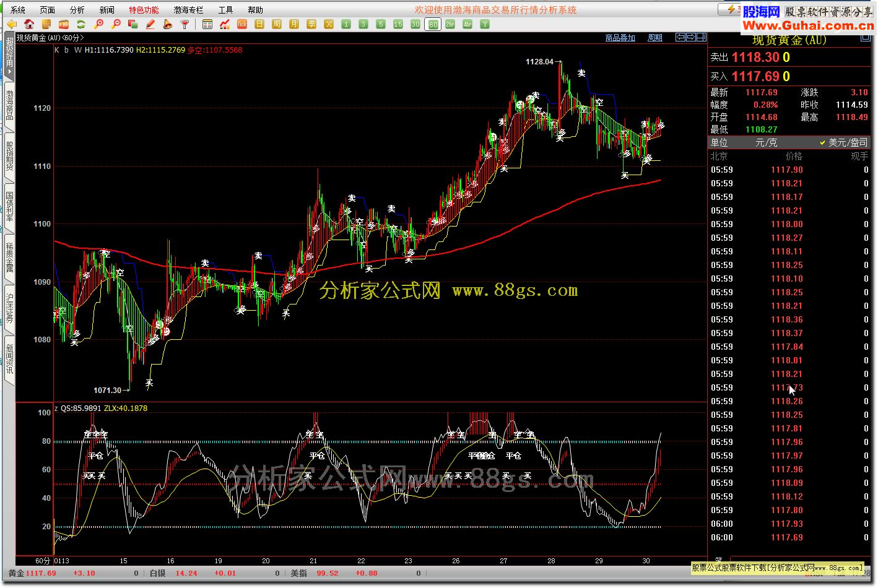Image resolution: width=878 pixels, height=588 pixels.
Task: Click the red funnel filter icon
Action: point(185,24)
